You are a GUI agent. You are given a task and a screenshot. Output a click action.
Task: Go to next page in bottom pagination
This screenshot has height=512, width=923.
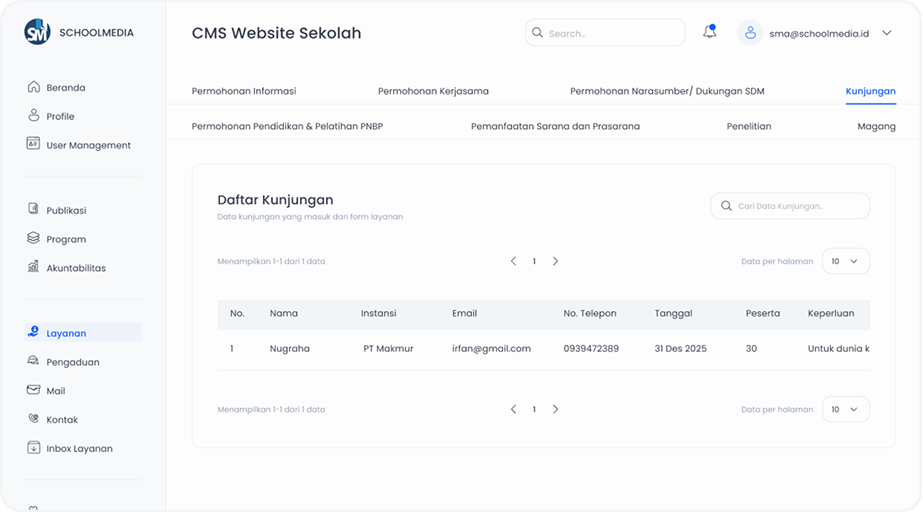[x=555, y=409]
